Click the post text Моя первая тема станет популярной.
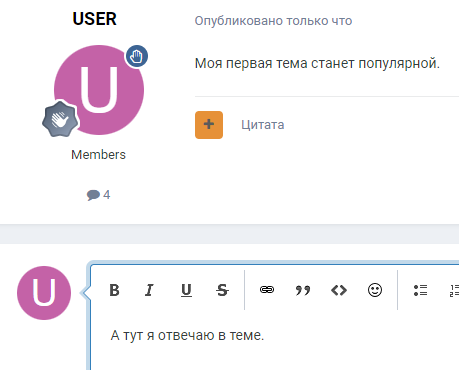The width and height of the screenshot is (459, 370). 317,63
